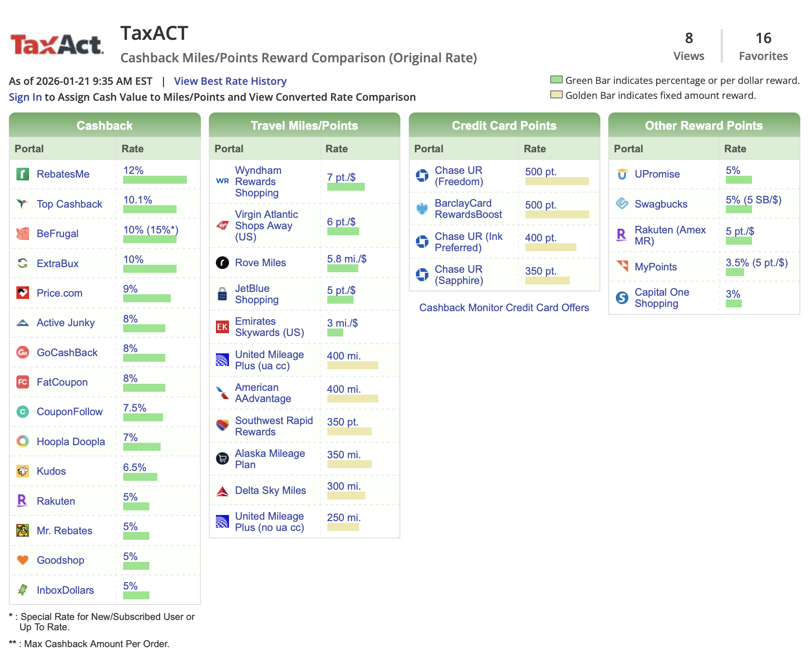Click the Sign In link
Viewport: 812px width, 657px height.
[x=25, y=97]
